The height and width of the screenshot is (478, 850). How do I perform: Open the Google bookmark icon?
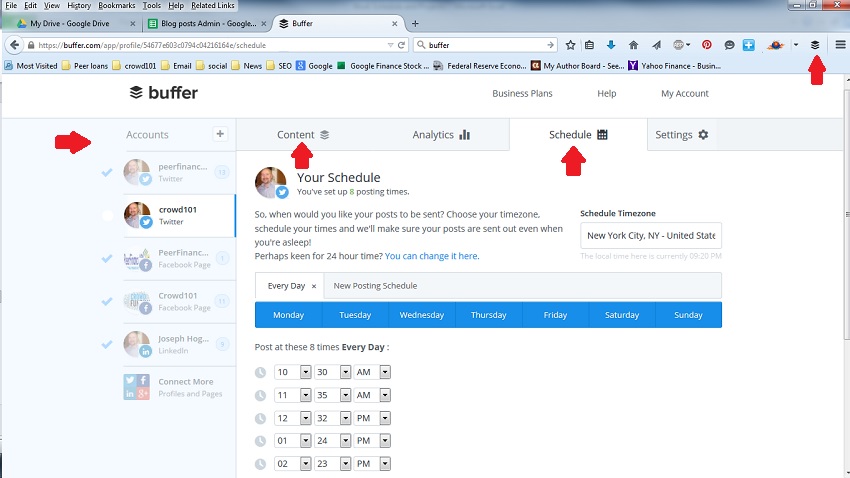click(300, 66)
